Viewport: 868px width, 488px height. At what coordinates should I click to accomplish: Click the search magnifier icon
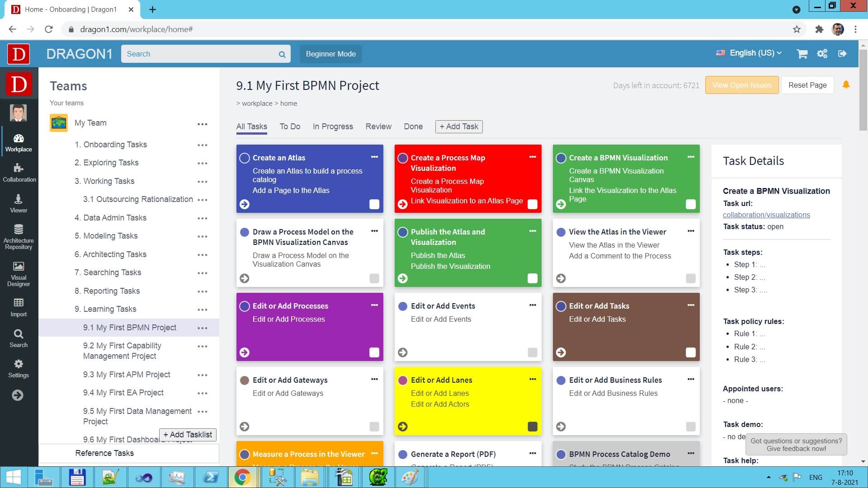(x=282, y=54)
